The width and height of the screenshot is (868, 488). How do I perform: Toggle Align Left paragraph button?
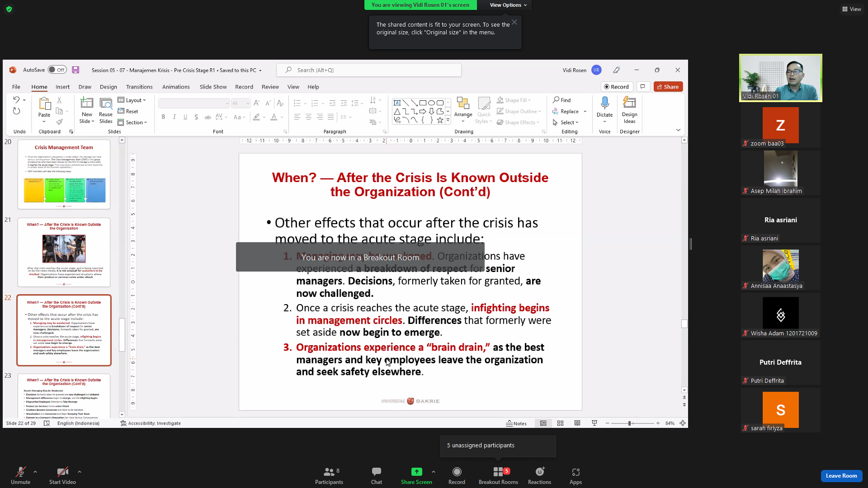tap(297, 117)
